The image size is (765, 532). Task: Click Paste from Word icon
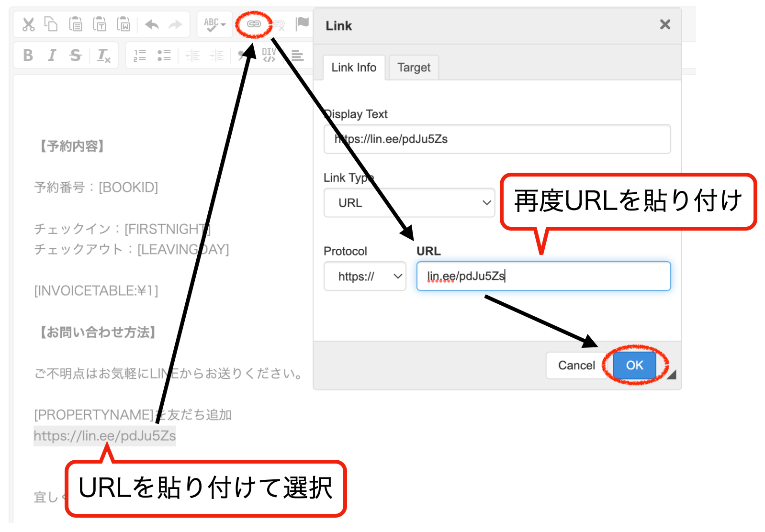[x=124, y=24]
